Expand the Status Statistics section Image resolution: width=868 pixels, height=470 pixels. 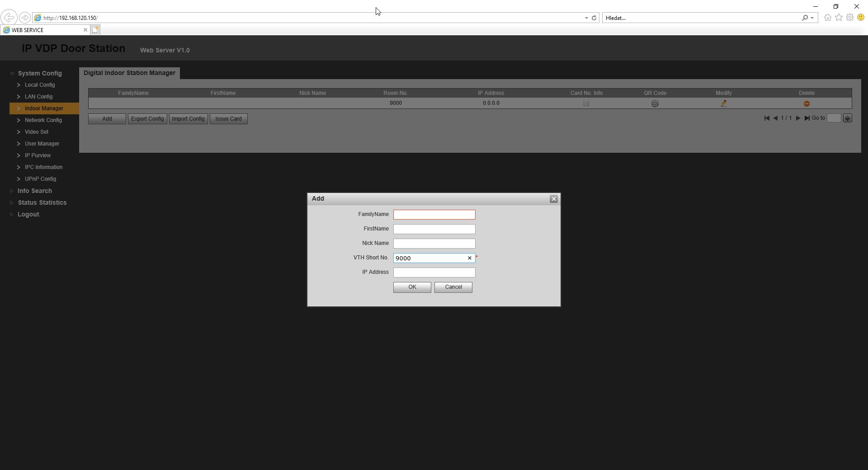click(42, 202)
